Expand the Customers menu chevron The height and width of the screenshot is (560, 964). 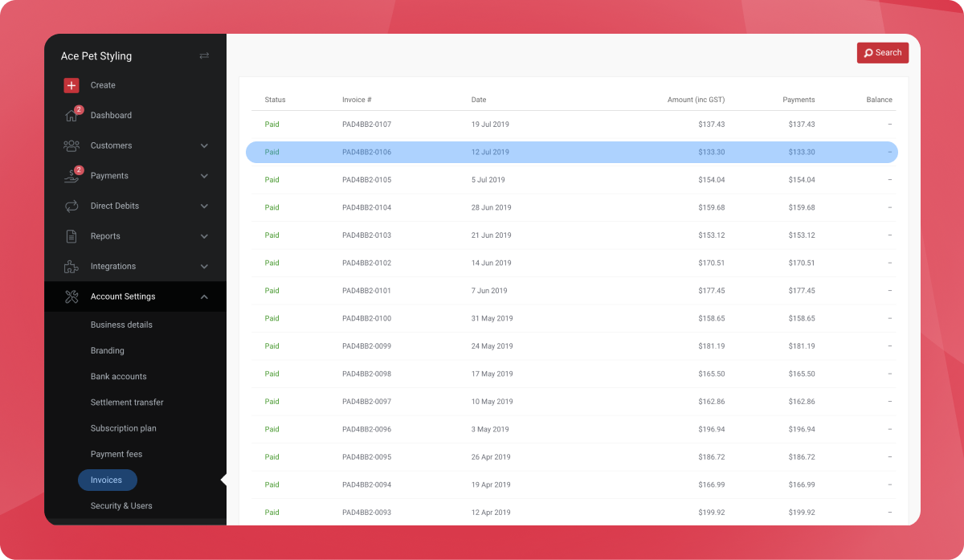pos(204,145)
